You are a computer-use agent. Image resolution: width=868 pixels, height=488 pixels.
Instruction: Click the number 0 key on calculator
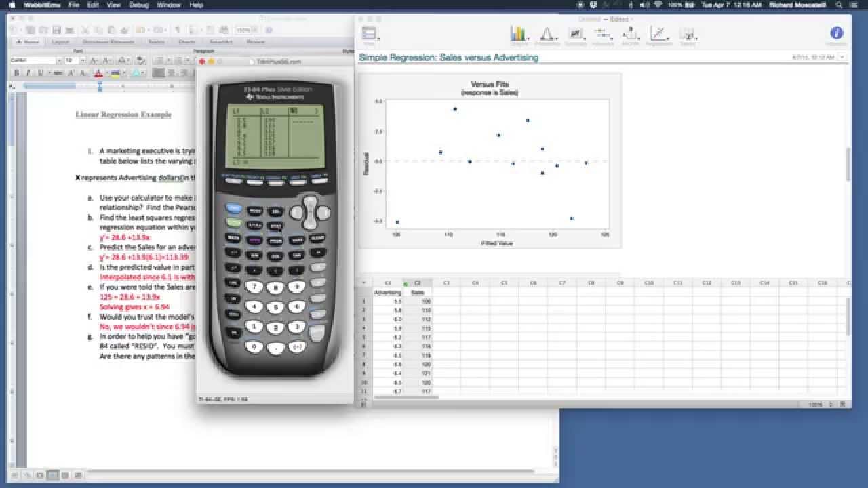[254, 347]
